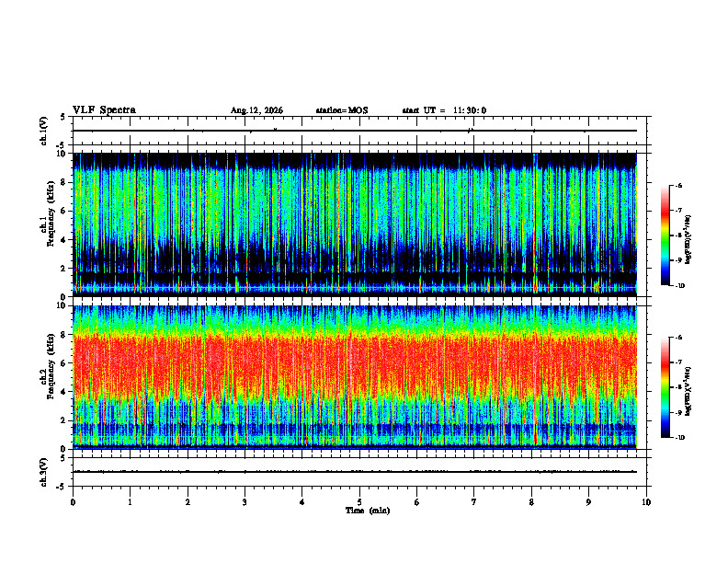
Task: Click the ch.1 voltage waveform trace
Action: coord(355,131)
